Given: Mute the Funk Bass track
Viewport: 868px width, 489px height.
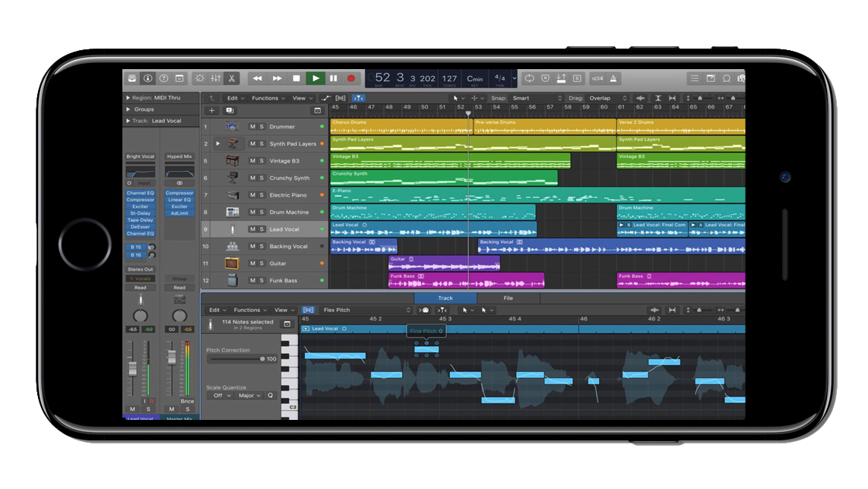Looking at the screenshot, I should point(253,280).
